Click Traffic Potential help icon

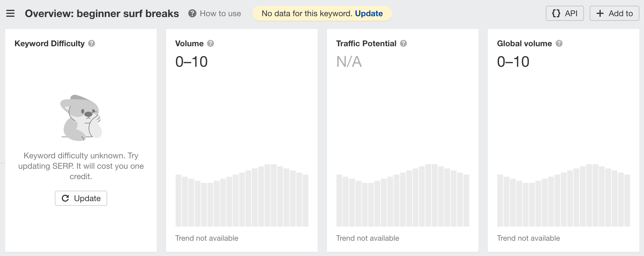(x=403, y=43)
